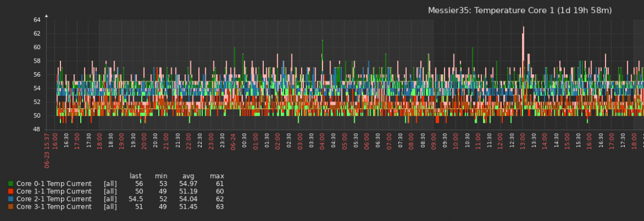
Task: Click the 20:00 label on the time axis
Action: click(x=144, y=141)
